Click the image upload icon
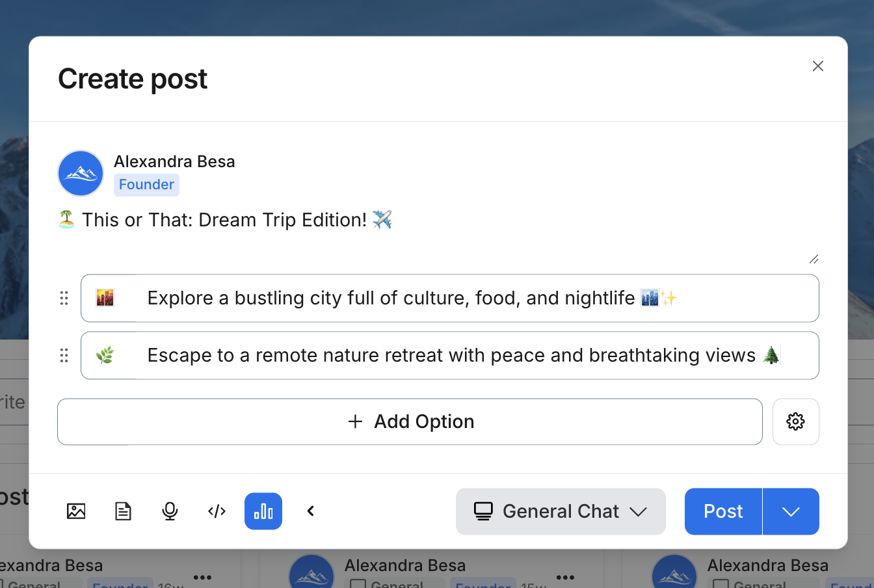 [76, 511]
